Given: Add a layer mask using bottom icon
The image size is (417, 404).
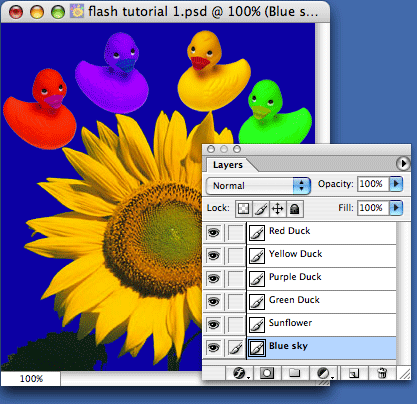Looking at the screenshot, I should coord(267,373).
